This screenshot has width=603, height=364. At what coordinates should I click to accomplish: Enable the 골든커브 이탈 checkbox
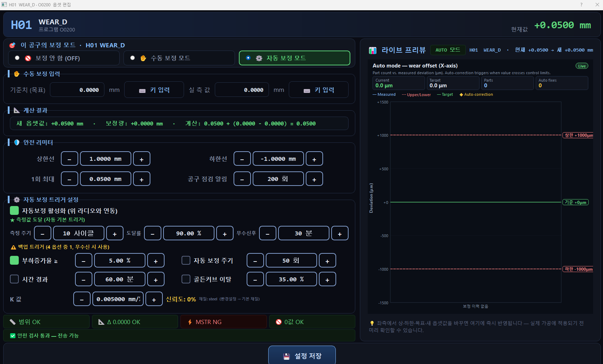click(x=186, y=279)
